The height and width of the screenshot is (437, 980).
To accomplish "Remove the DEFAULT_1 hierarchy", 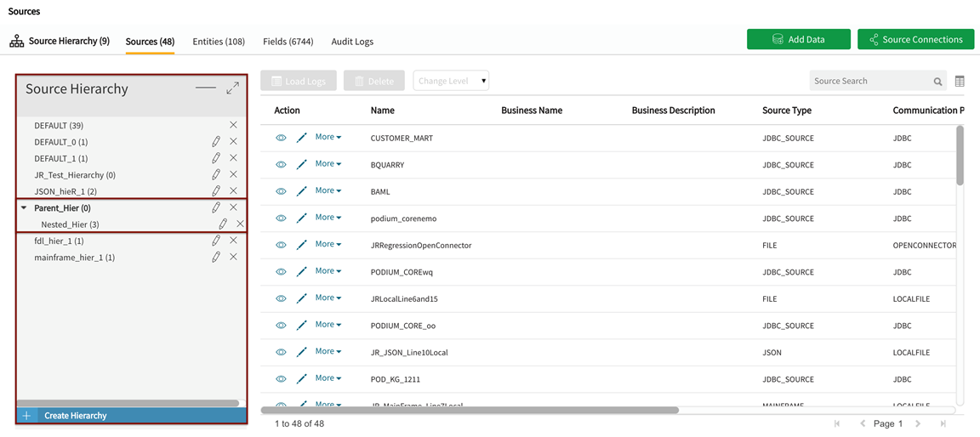I will click(233, 158).
